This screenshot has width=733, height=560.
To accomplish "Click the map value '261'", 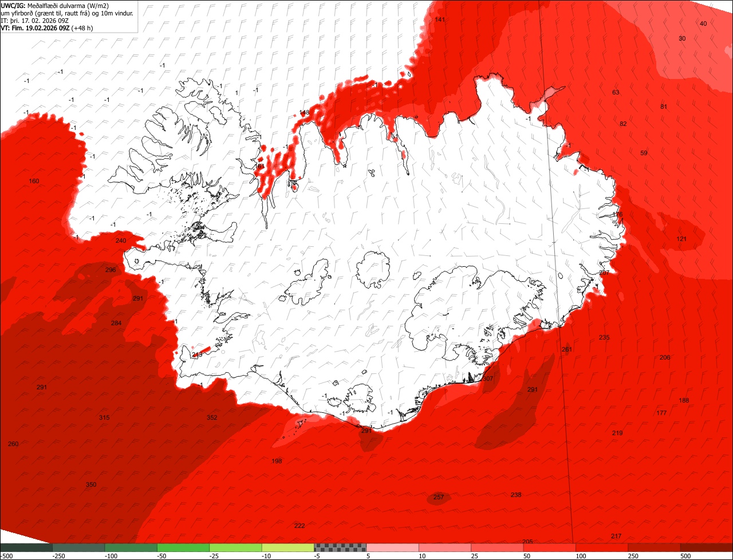I will (567, 349).
